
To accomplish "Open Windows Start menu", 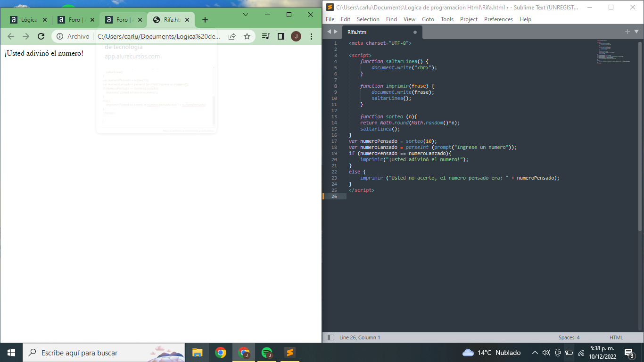I will pos(11,353).
